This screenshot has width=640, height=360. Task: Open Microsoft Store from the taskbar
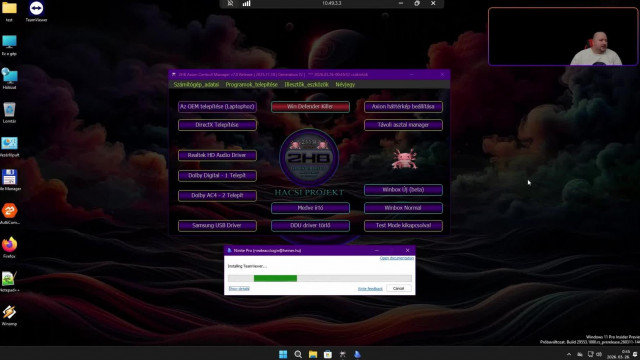[328, 354]
